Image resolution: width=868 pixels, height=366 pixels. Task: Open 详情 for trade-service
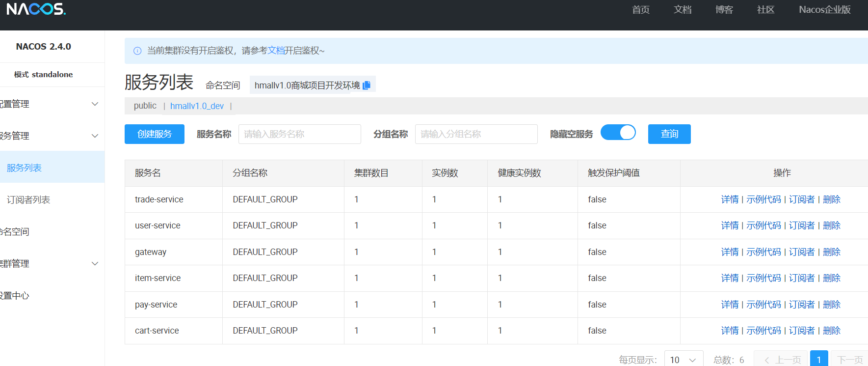pyautogui.click(x=730, y=199)
